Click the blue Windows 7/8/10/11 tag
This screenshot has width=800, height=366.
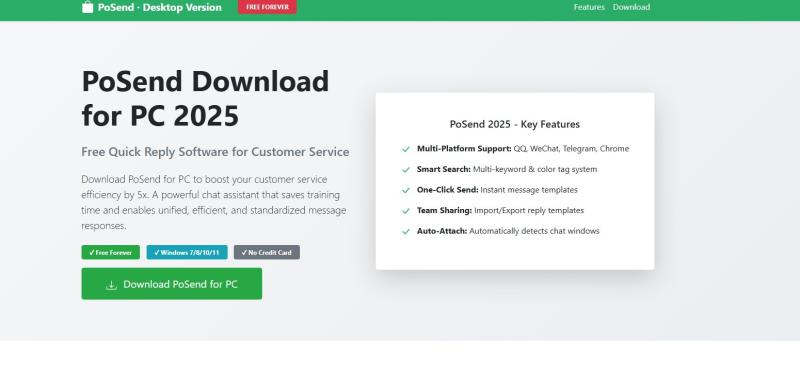187,252
